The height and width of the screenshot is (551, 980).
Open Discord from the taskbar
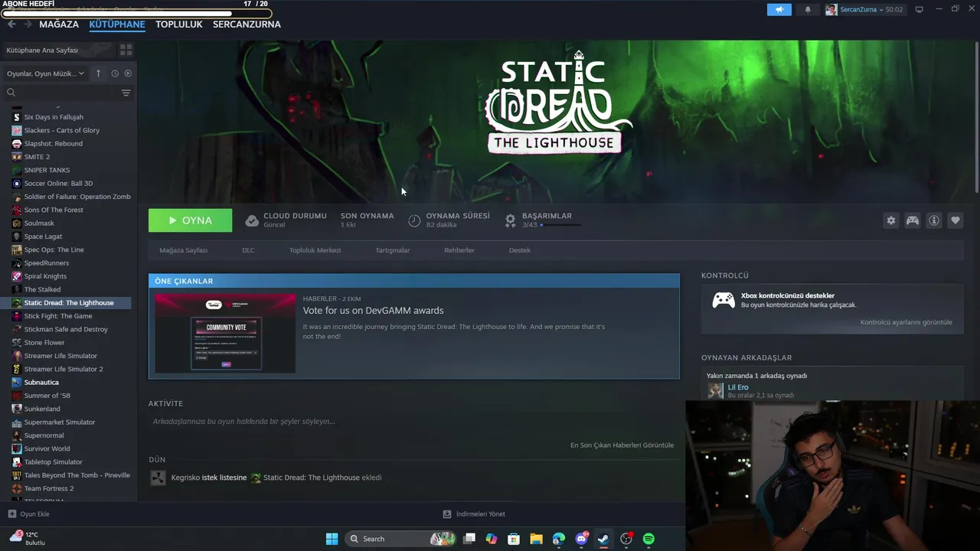[581, 539]
